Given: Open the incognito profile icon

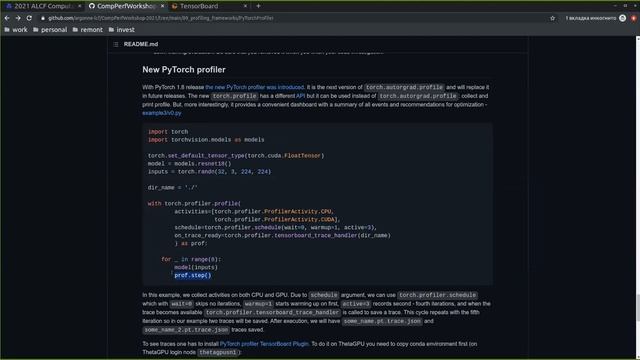Looking at the screenshot, I should [622, 18].
